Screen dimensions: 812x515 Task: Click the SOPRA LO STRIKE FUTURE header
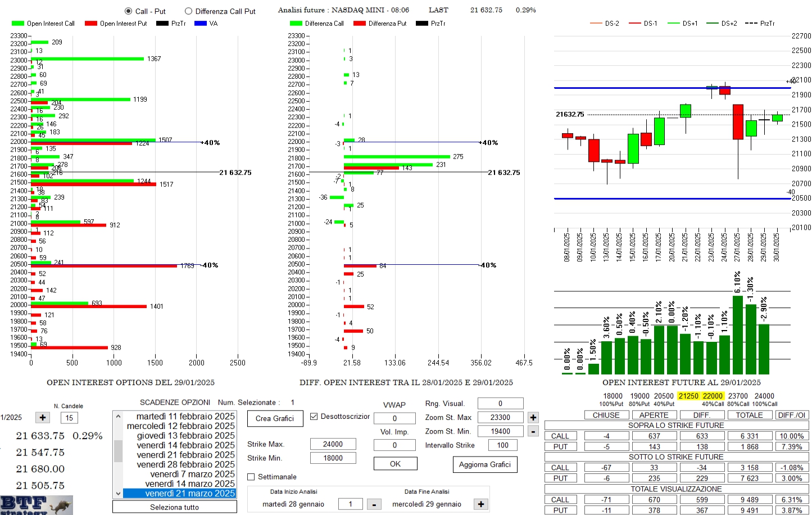click(x=676, y=426)
